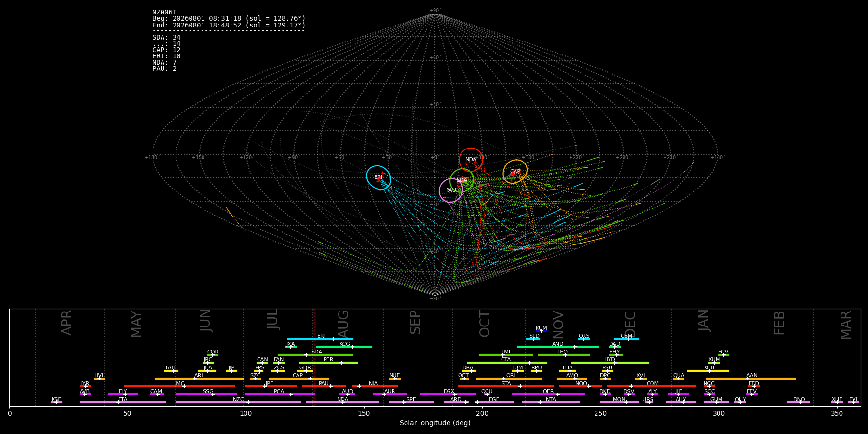The width and height of the screenshot is (868, 434).
Task: Click the AND shower bar
Action: [558, 347]
